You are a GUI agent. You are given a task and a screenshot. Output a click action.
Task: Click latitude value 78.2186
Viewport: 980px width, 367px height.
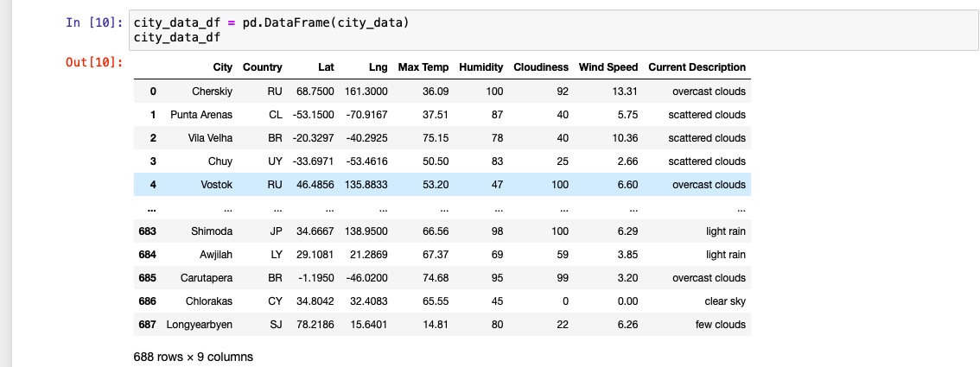315,325
